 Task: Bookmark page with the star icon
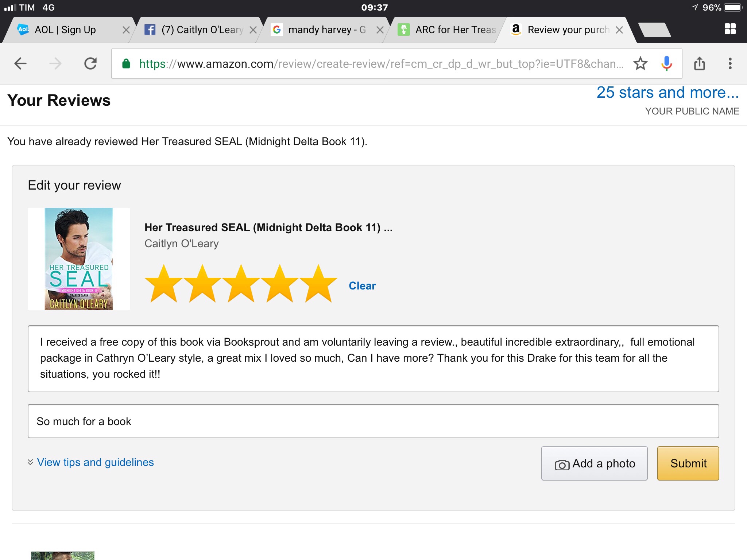pos(640,64)
